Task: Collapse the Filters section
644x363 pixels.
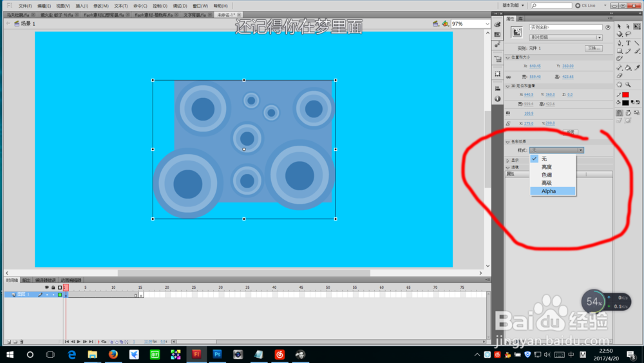Action: coord(508,168)
